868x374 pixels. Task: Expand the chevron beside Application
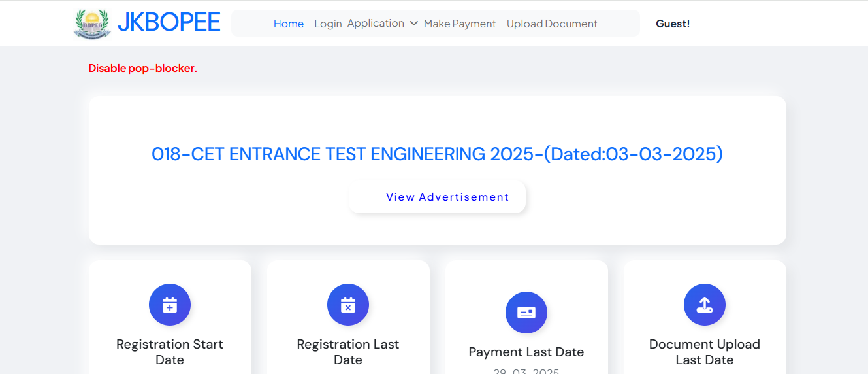pyautogui.click(x=413, y=24)
